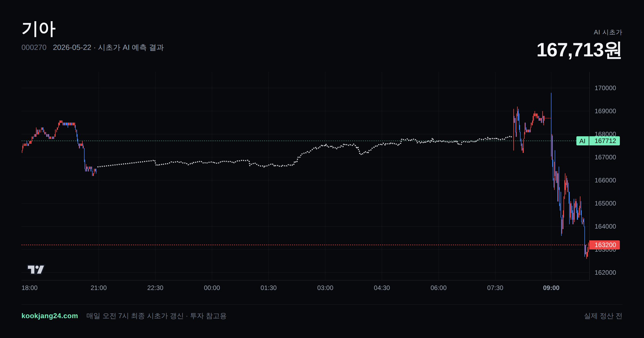Click the 18:00 time axis label
The image size is (644, 338).
pyautogui.click(x=30, y=288)
